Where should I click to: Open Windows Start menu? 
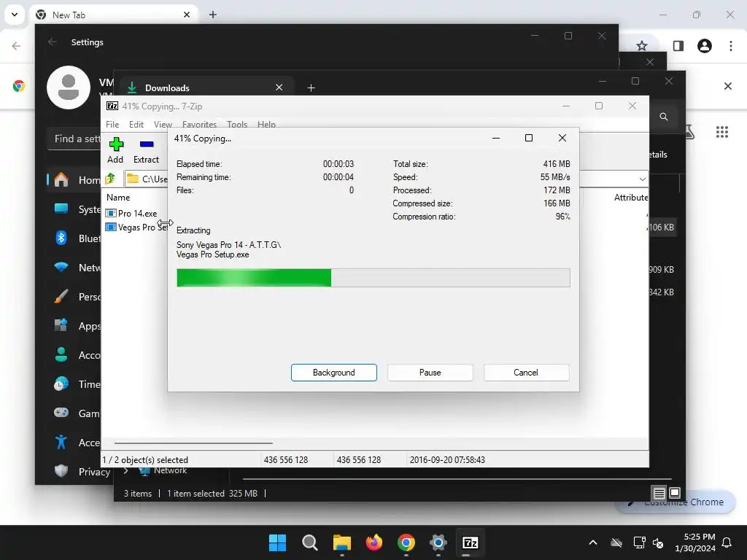click(277, 542)
